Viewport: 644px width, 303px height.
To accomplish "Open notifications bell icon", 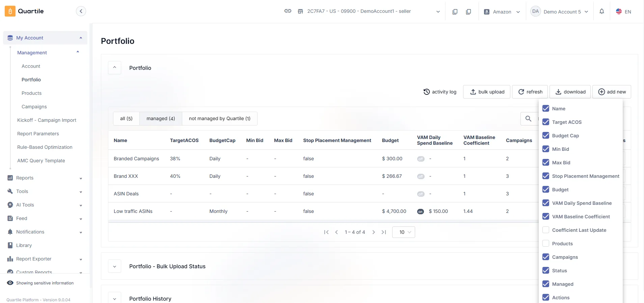I will point(602,11).
